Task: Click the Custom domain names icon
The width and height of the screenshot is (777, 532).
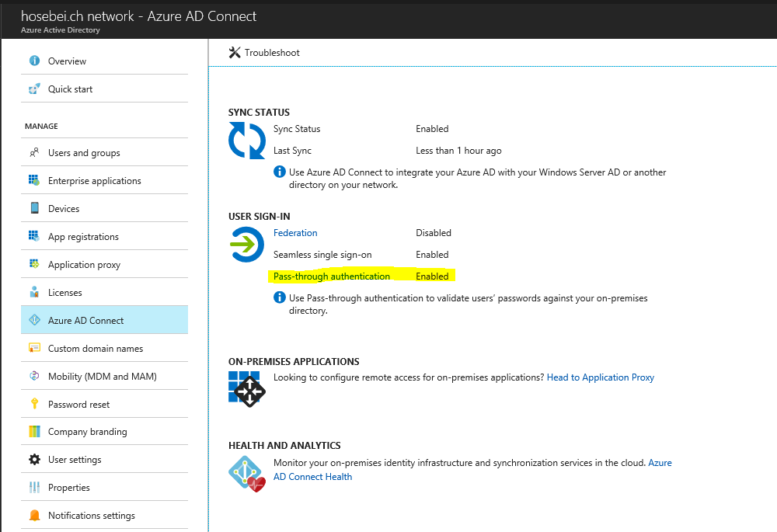Action: [34, 348]
